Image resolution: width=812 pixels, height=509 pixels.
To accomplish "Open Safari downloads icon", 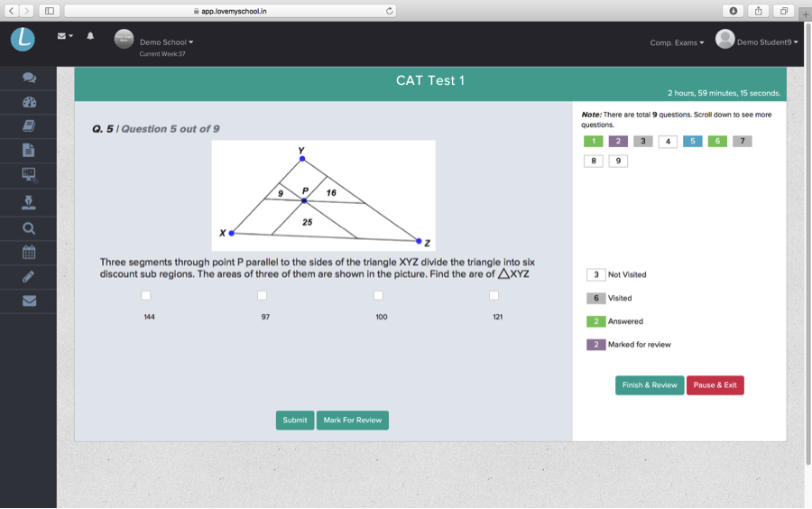I will pyautogui.click(x=734, y=11).
